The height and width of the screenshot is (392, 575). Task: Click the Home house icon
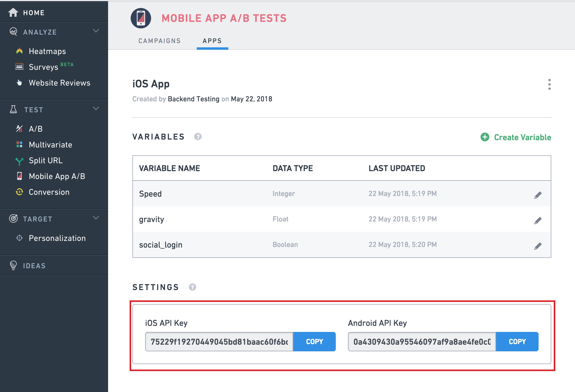pyautogui.click(x=13, y=12)
